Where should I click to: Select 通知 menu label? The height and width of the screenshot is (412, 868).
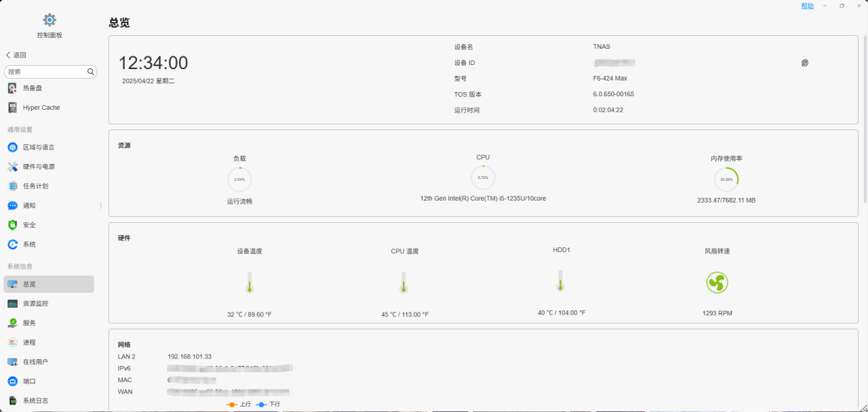point(29,205)
